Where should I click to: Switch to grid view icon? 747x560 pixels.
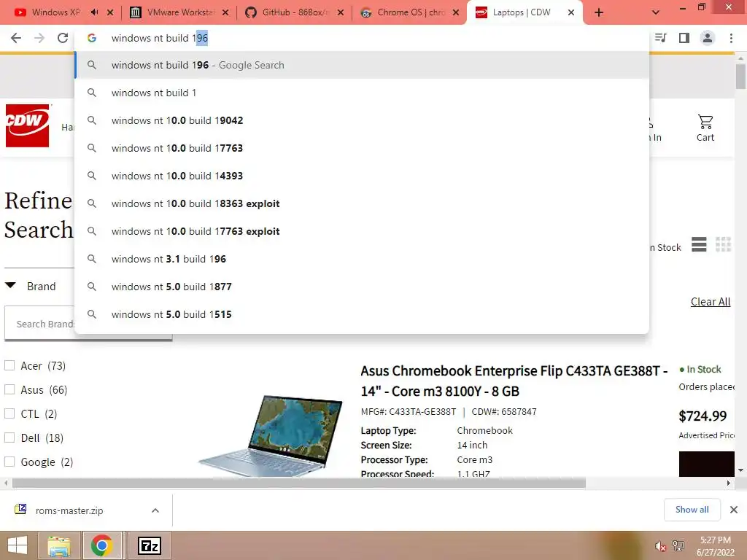tap(723, 245)
